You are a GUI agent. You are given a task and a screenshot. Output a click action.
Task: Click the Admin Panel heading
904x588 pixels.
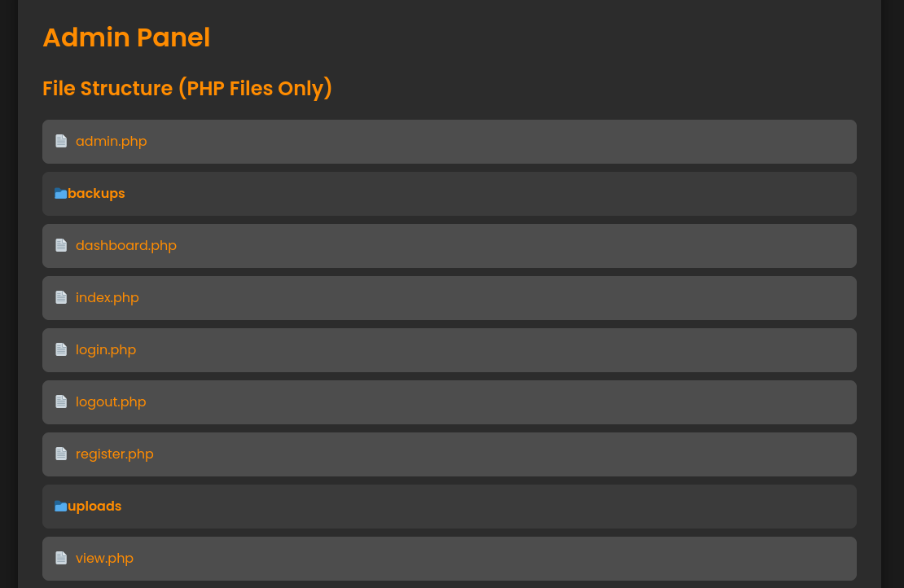click(x=126, y=37)
